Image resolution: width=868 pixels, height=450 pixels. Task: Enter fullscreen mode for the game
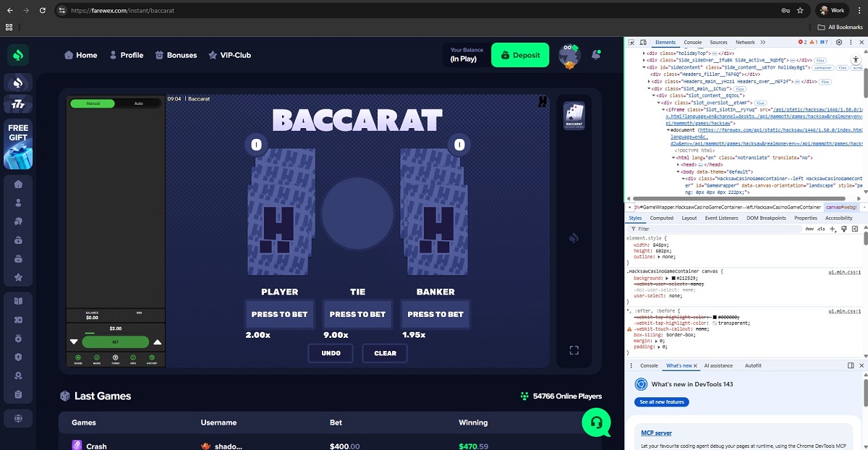coord(574,350)
